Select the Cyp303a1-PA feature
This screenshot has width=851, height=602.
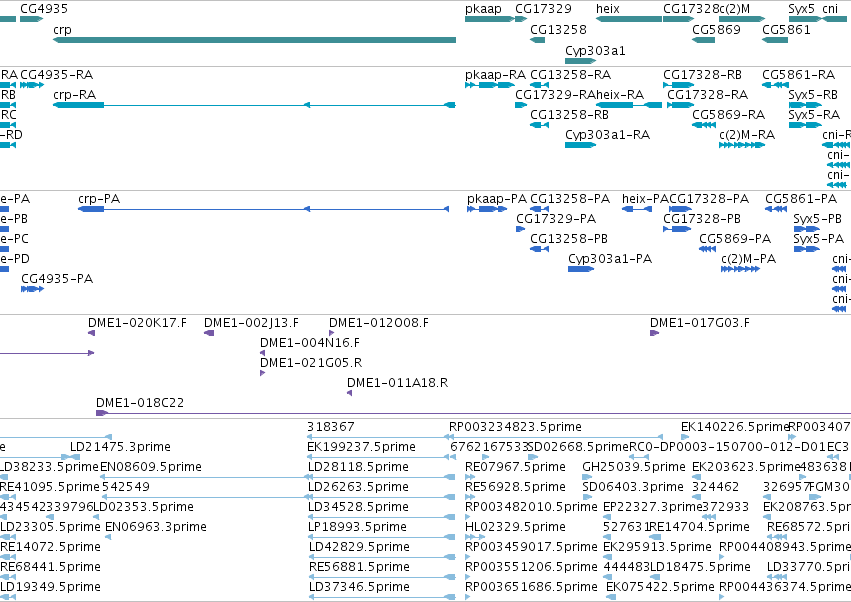(x=581, y=269)
